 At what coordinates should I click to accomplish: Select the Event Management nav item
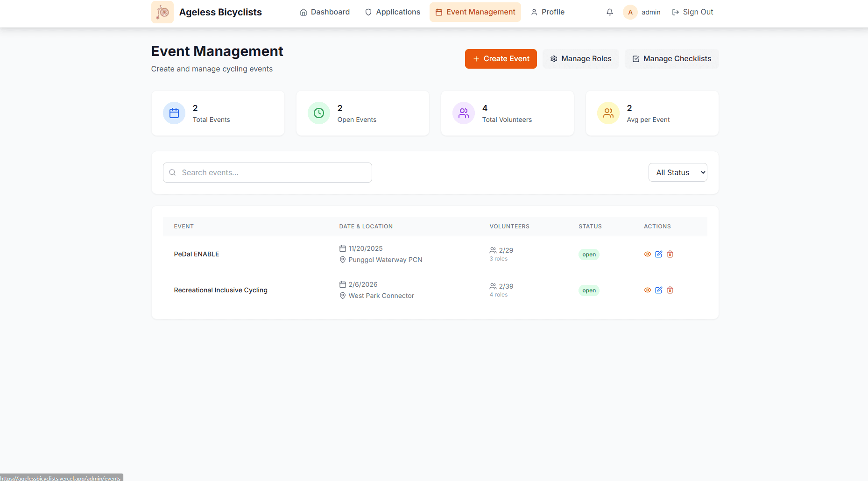coord(475,12)
